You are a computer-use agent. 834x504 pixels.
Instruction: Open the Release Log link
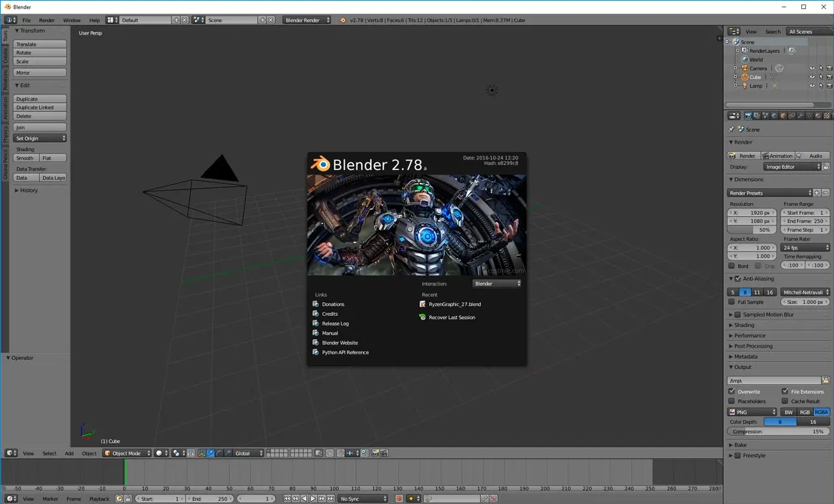coord(335,324)
